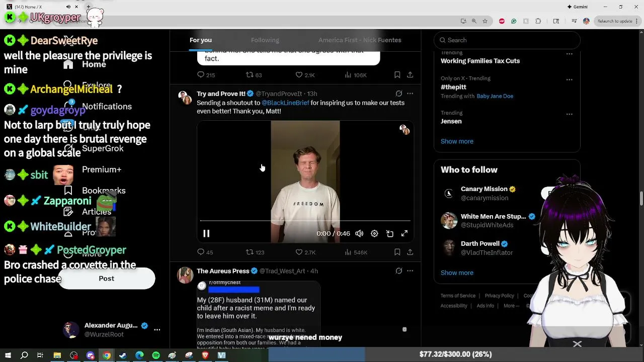Open Gemini in Chrome
This screenshot has width=644, height=362.
[577, 7]
